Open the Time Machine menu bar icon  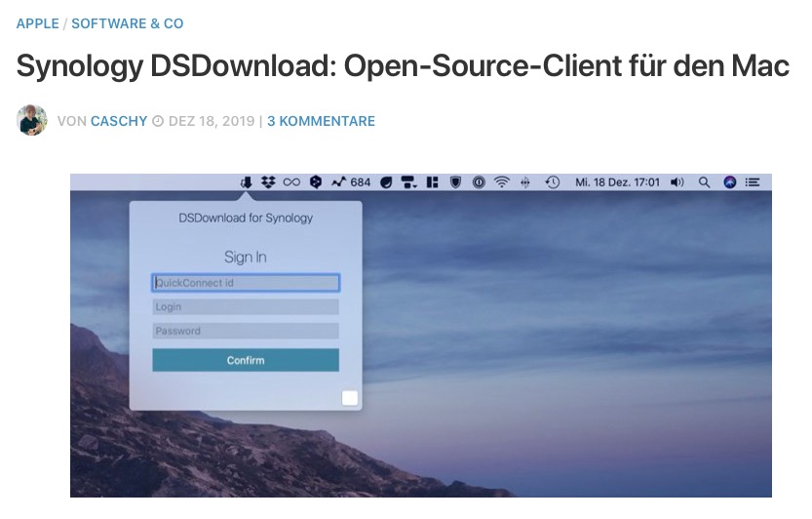[x=553, y=182]
